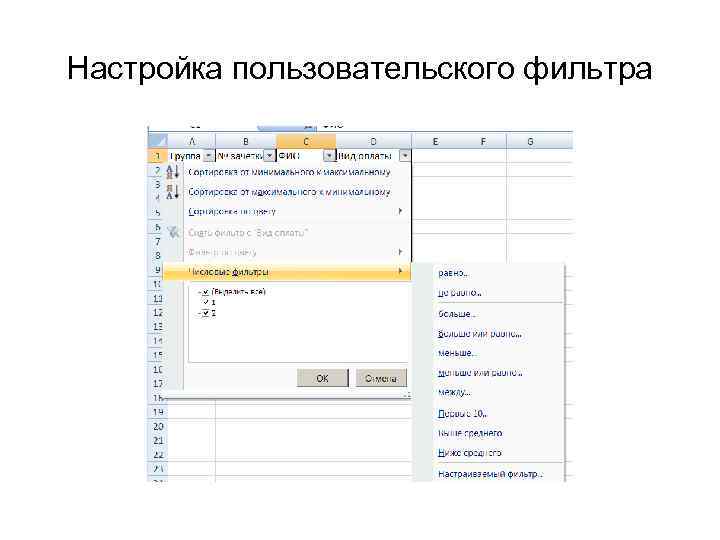Image resolution: width=720 pixels, height=540 pixels.
Task: Choose Сортировка от максимального к минимальному
Action: (289, 192)
